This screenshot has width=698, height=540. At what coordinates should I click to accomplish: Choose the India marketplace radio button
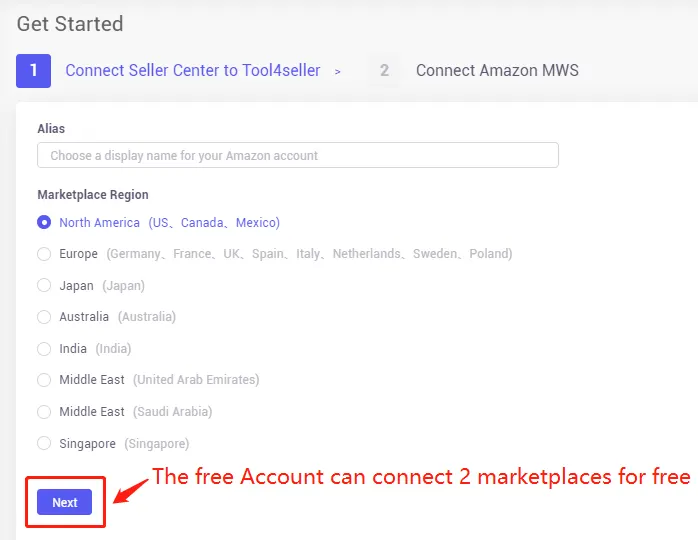44,349
